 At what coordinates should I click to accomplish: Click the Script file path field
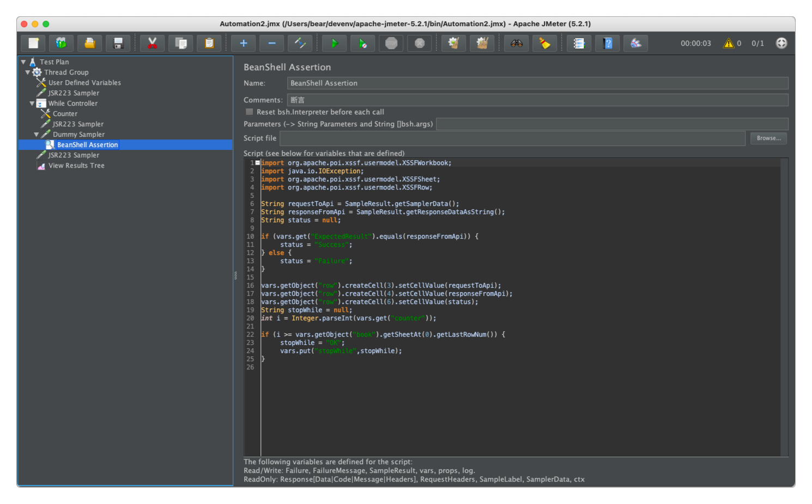click(x=512, y=138)
